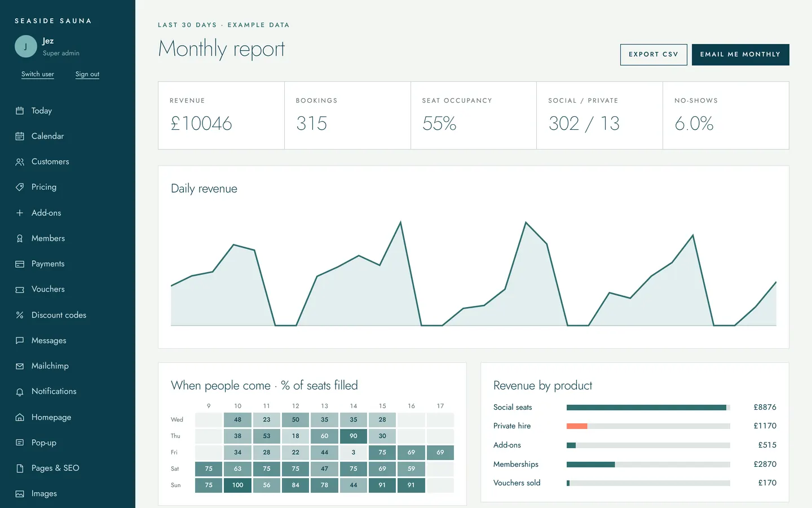Click the Social / Private 302 / 13 card
The width and height of the screenshot is (812, 508).
(x=599, y=116)
